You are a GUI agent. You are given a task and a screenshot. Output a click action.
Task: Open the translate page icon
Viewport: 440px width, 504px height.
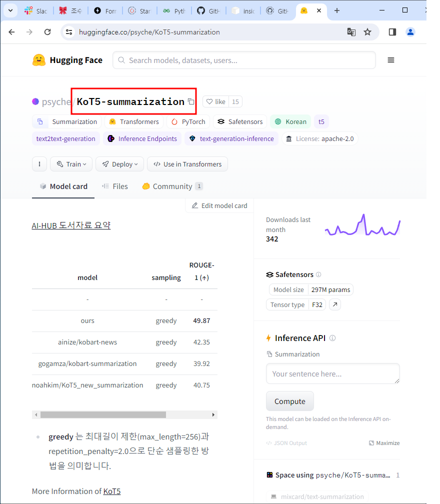click(351, 32)
